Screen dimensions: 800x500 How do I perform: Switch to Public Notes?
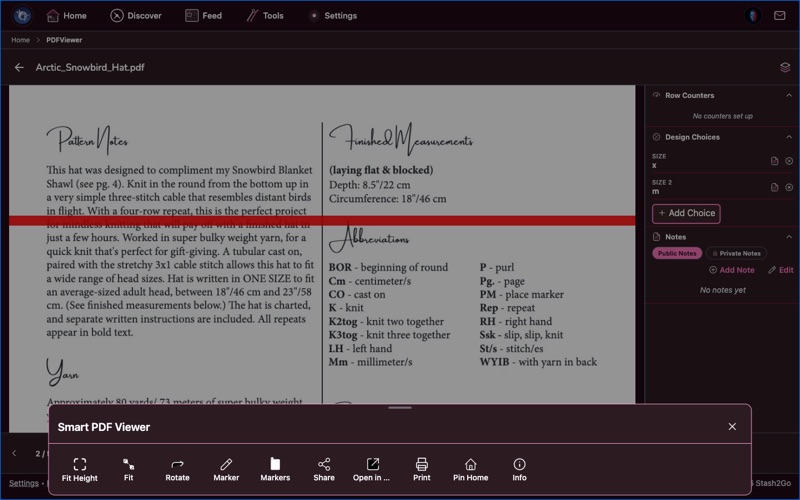click(677, 254)
